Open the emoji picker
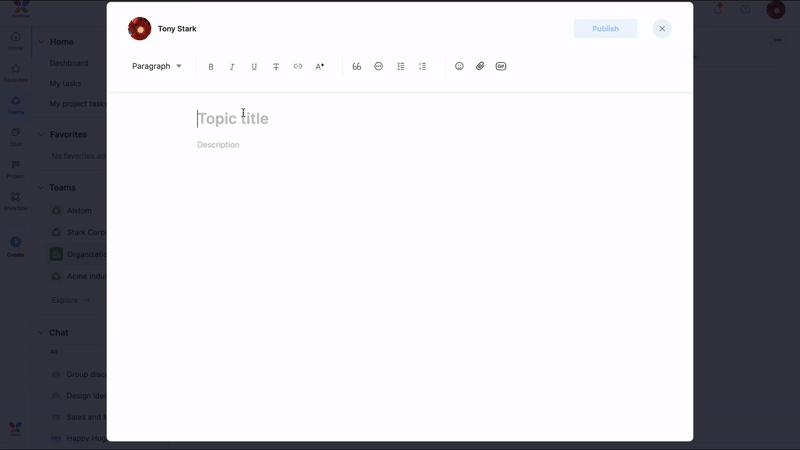The height and width of the screenshot is (450, 800). point(459,66)
